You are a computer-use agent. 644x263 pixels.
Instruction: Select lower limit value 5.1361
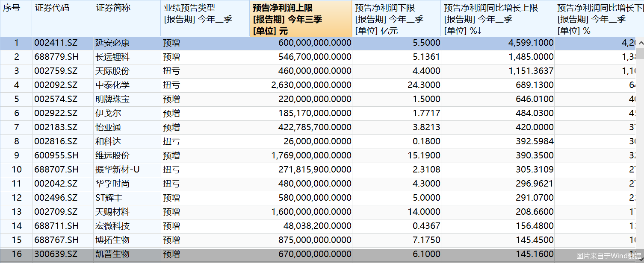(x=426, y=57)
